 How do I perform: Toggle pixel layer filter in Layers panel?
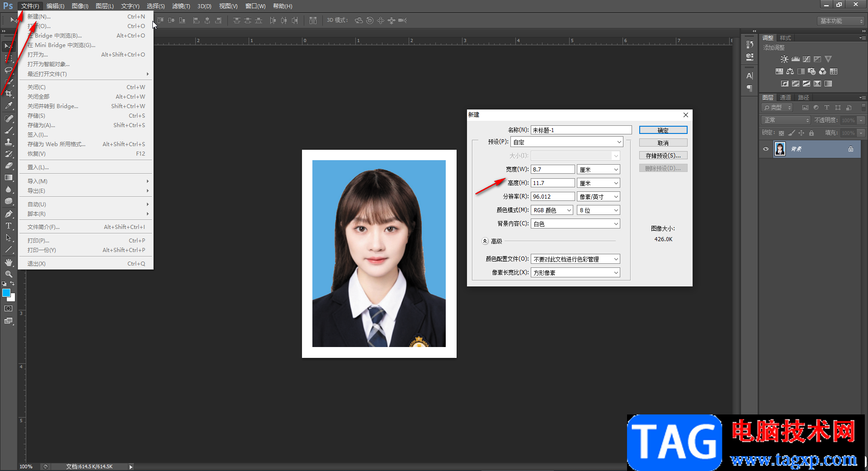click(805, 108)
